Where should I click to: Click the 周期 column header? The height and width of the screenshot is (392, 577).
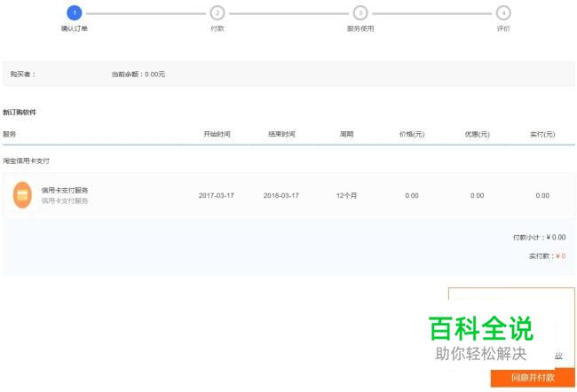click(x=346, y=134)
